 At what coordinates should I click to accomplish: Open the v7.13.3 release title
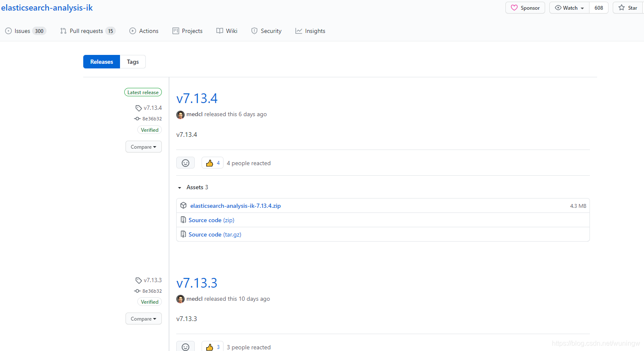197,283
